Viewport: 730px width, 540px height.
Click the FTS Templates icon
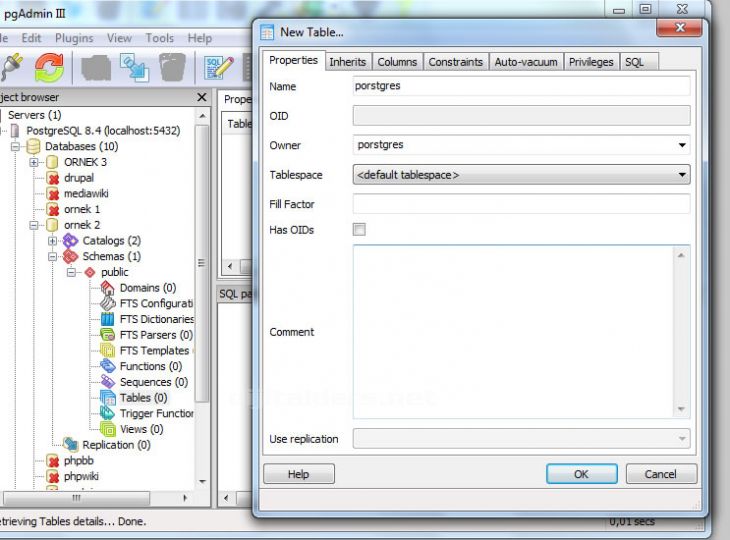(x=108, y=351)
